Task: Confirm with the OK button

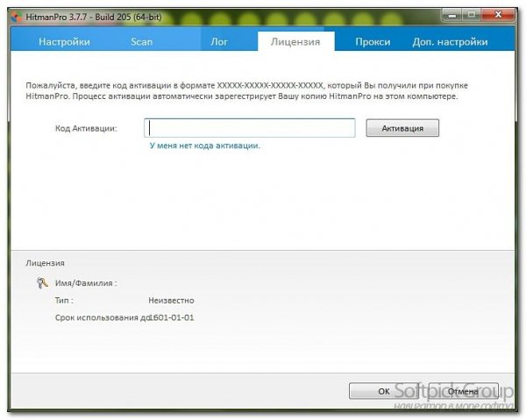Action: click(x=384, y=391)
